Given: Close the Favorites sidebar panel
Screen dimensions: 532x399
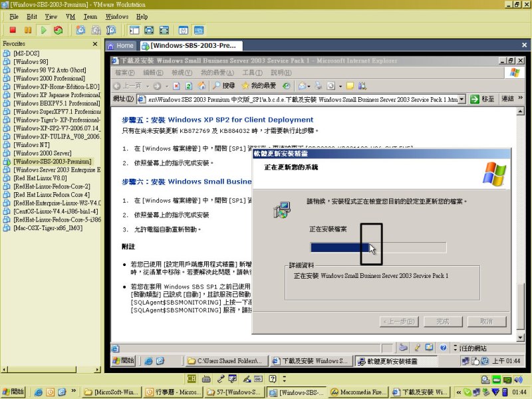Looking at the screenshot, I should pyautogui.click(x=95, y=44).
